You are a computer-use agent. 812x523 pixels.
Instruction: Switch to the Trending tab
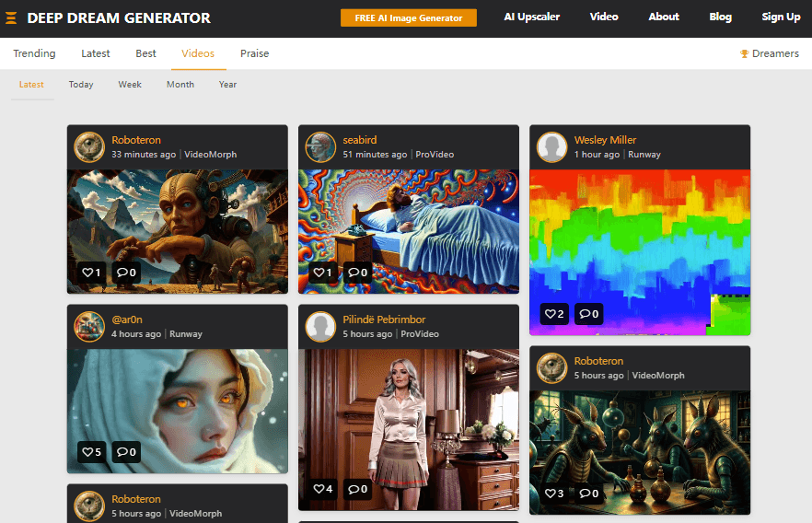34,53
